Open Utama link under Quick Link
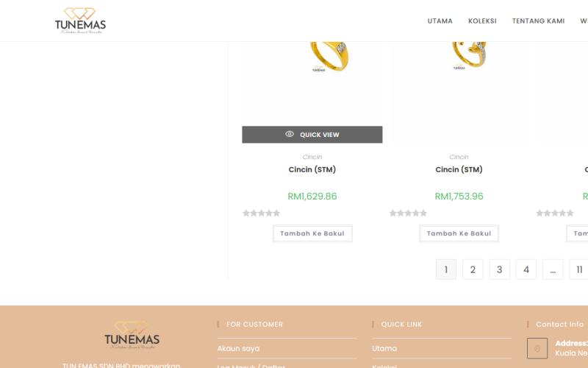This screenshot has height=368, width=588. coord(384,348)
